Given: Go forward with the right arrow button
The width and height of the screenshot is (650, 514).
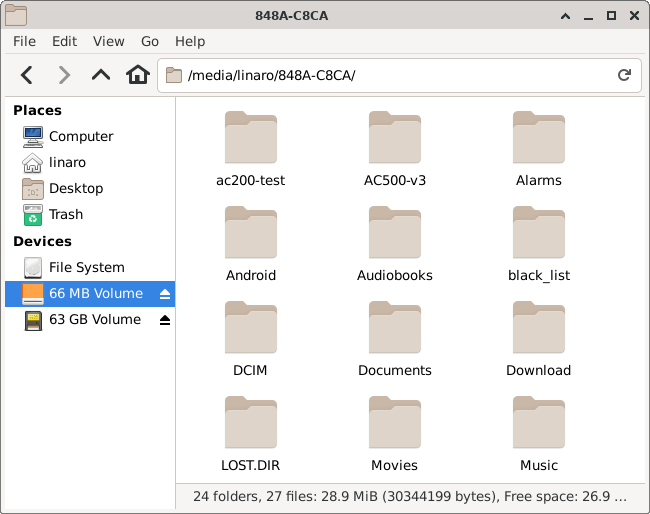Looking at the screenshot, I should coord(64,75).
